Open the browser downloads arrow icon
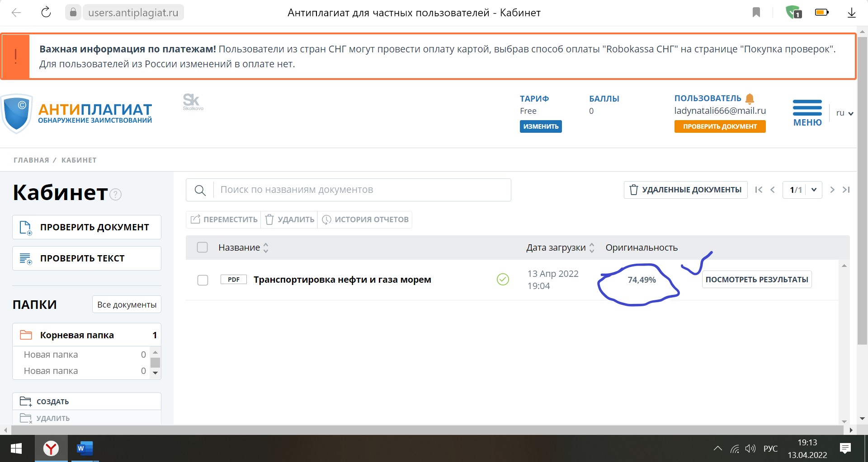The width and height of the screenshot is (868, 462). [851, 13]
